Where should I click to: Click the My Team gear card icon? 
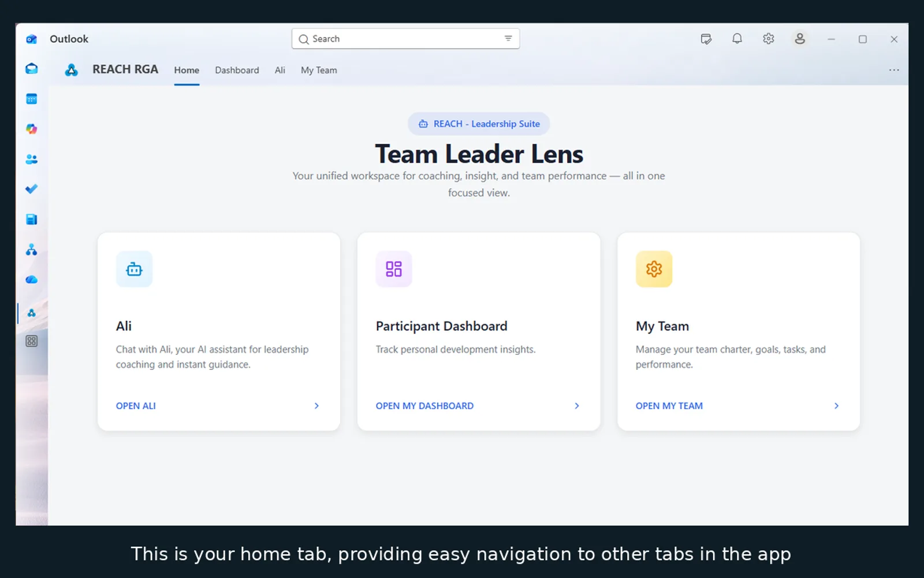click(654, 269)
